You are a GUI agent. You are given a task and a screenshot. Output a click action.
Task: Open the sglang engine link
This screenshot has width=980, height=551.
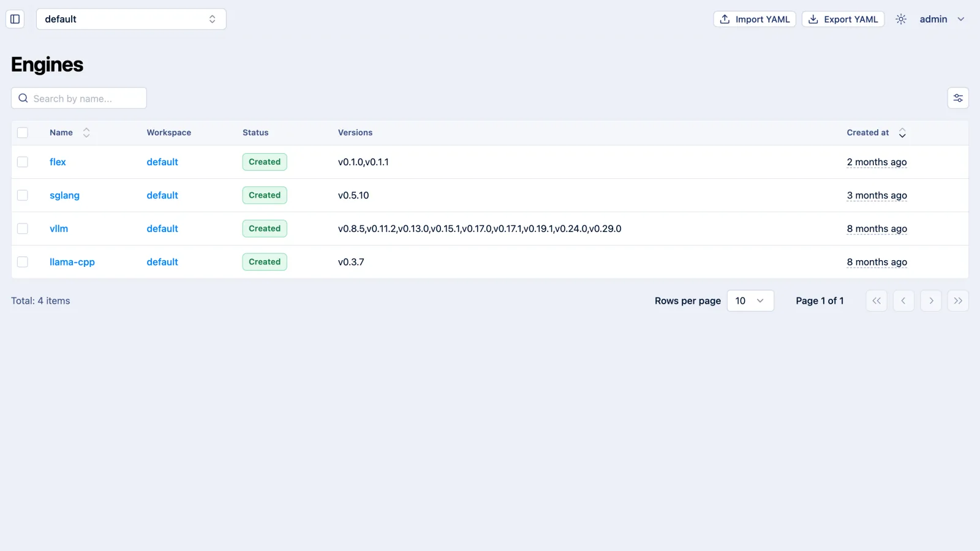[x=64, y=195]
